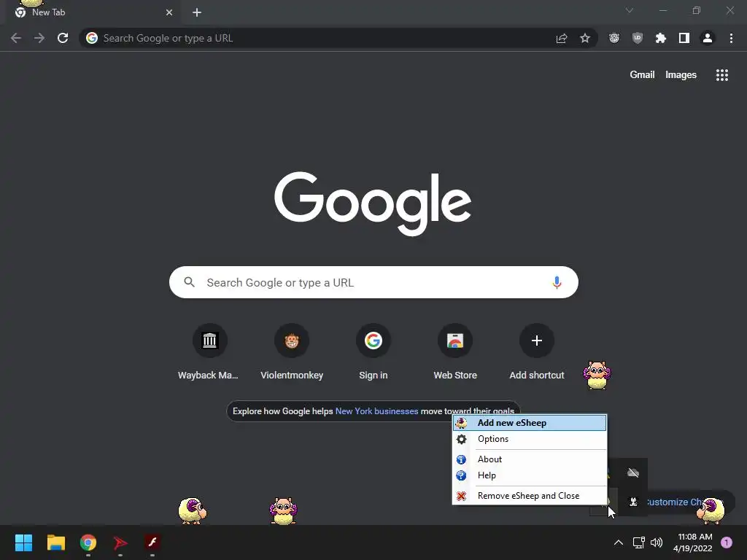Open Options in the eSheep menu

click(530, 439)
